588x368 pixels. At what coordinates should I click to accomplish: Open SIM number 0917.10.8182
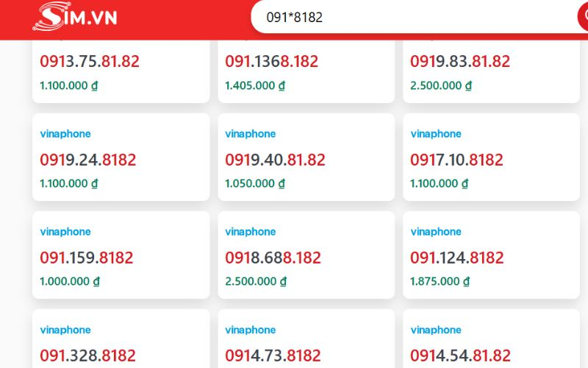coord(456,160)
